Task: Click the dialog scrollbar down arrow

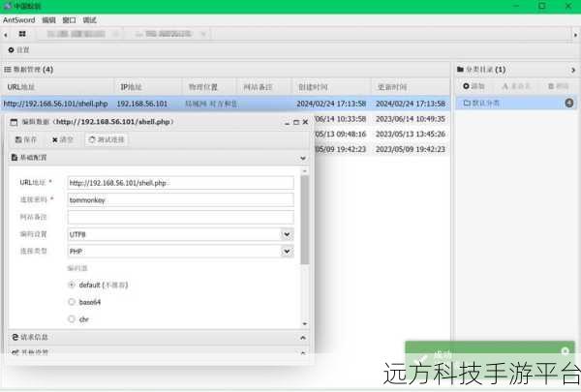Action: (305, 324)
